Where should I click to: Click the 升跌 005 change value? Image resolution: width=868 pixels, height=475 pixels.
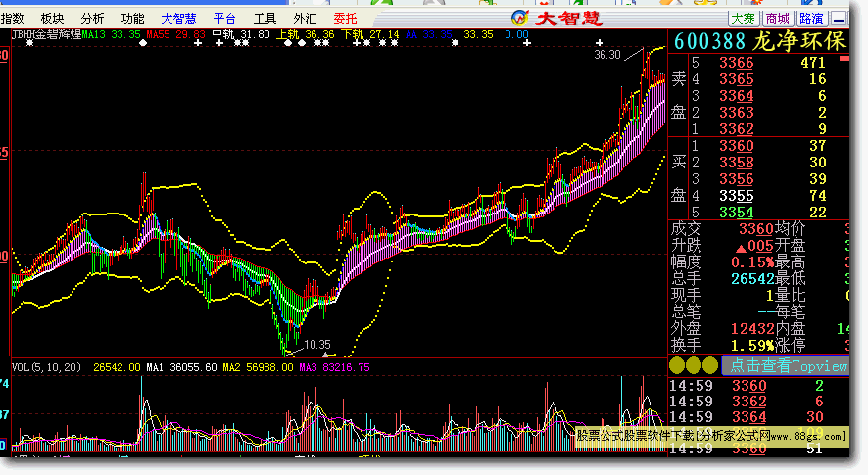point(754,245)
